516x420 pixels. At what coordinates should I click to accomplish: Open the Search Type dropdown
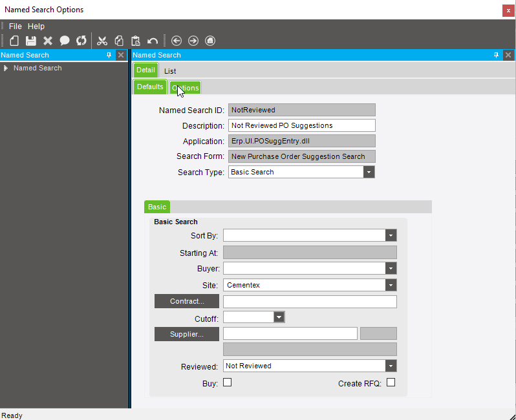(369, 173)
